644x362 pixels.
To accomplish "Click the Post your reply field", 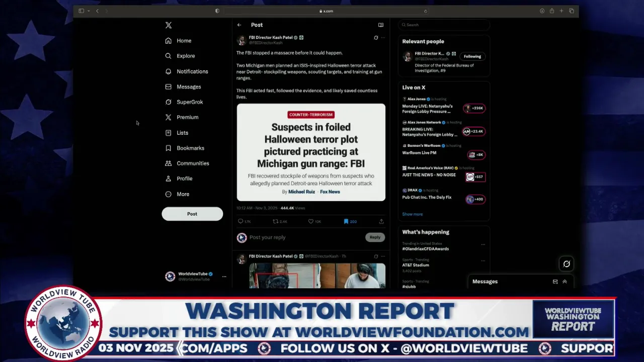I will pos(306,237).
